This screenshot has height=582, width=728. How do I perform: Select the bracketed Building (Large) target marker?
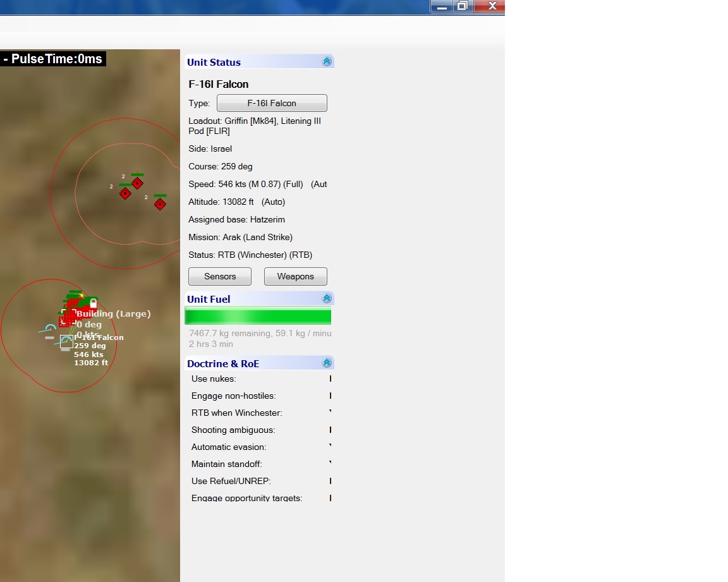pyautogui.click(x=69, y=317)
